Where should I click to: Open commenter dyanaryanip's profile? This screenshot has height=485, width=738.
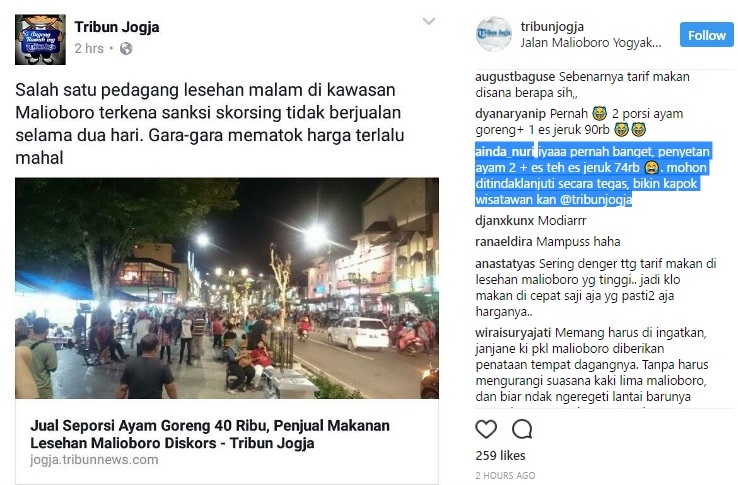(x=511, y=114)
